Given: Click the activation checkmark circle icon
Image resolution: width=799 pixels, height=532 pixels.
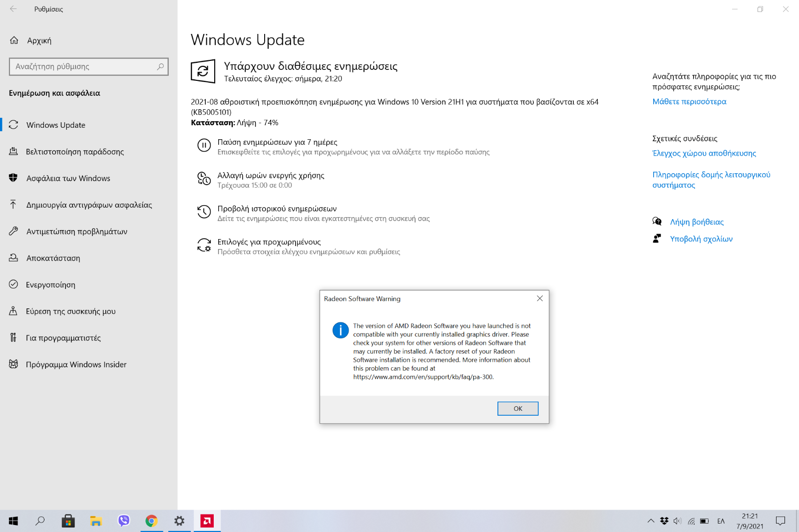Looking at the screenshot, I should pos(13,284).
